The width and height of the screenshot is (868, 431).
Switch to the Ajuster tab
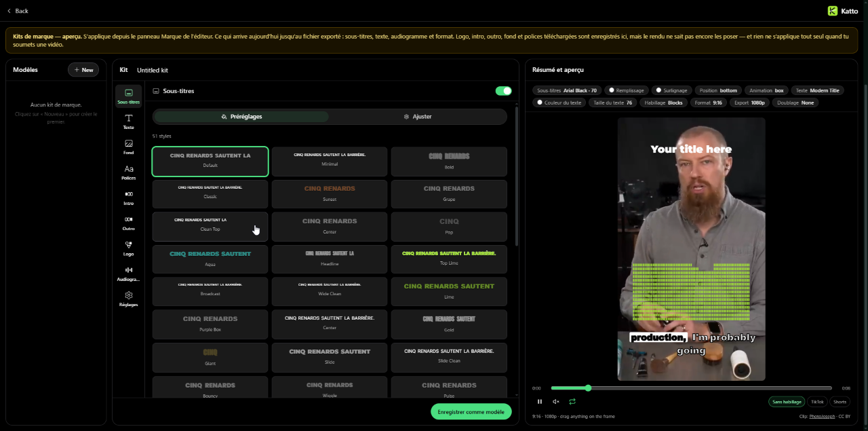(418, 117)
